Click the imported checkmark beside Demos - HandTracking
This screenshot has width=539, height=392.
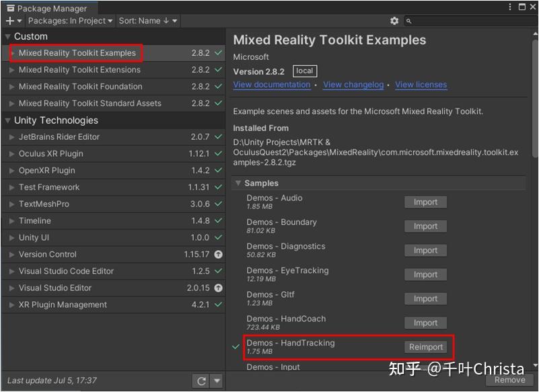(x=236, y=346)
